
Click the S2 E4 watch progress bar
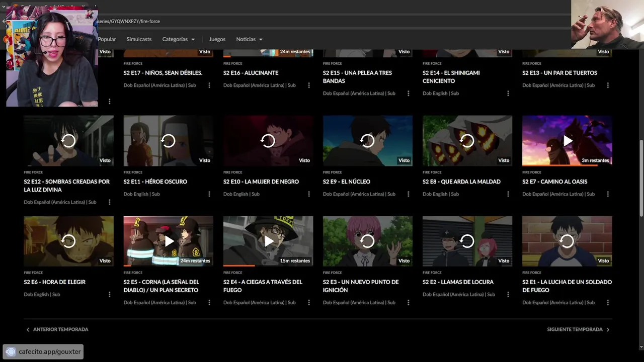(x=268, y=265)
